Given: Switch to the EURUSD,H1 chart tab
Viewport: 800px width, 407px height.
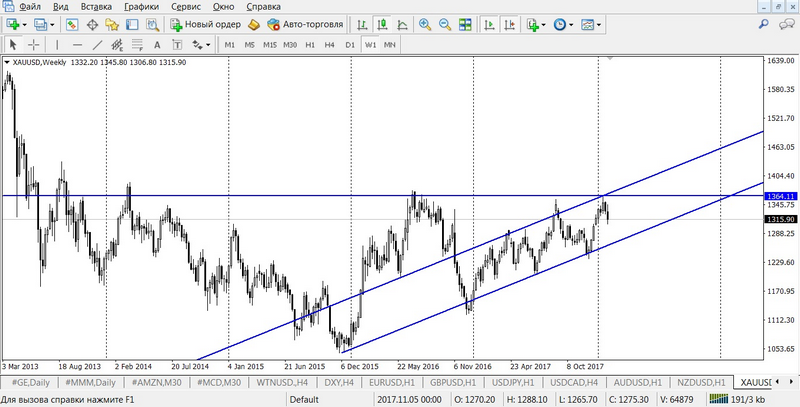Looking at the screenshot, I should (x=389, y=383).
